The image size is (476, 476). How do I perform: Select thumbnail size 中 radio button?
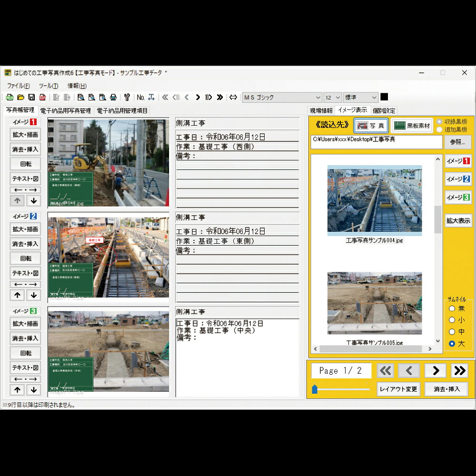[x=452, y=332]
